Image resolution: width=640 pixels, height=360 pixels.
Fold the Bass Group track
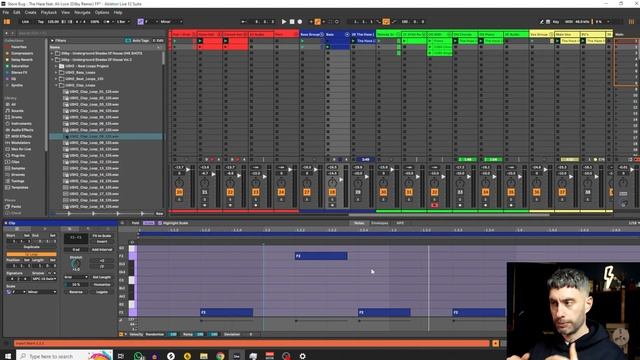tap(322, 34)
